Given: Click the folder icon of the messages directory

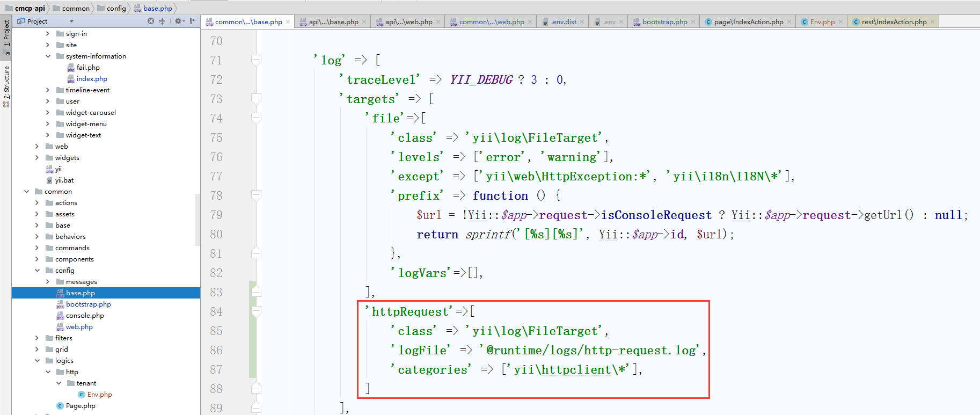Looking at the screenshot, I should (x=60, y=282).
